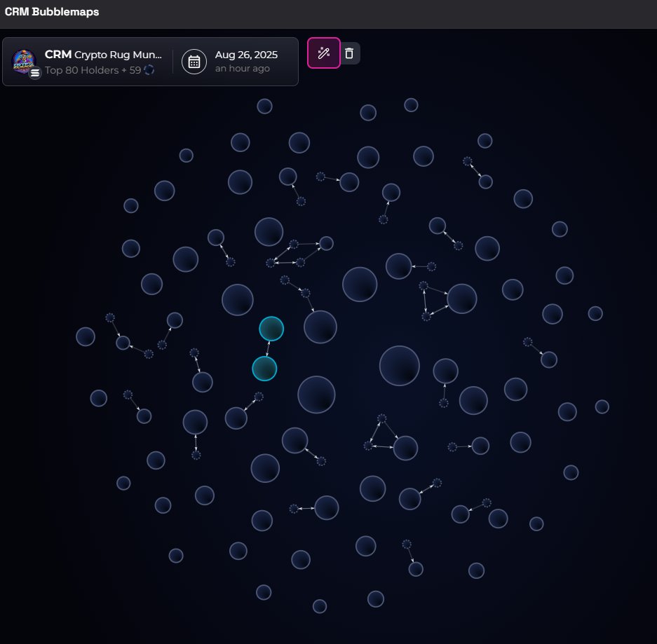The image size is (657, 644).
Task: Select the lower teal highlighted bubble
Action: tap(264, 369)
